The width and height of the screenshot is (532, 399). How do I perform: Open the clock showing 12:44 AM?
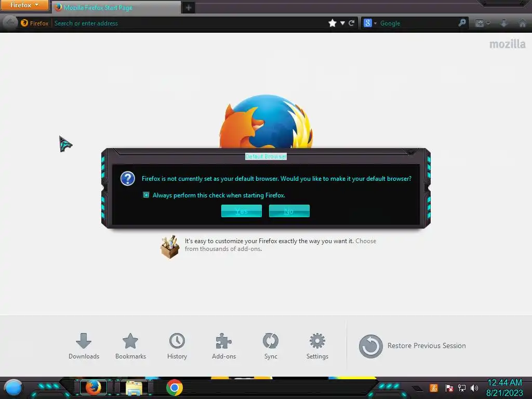point(504,388)
